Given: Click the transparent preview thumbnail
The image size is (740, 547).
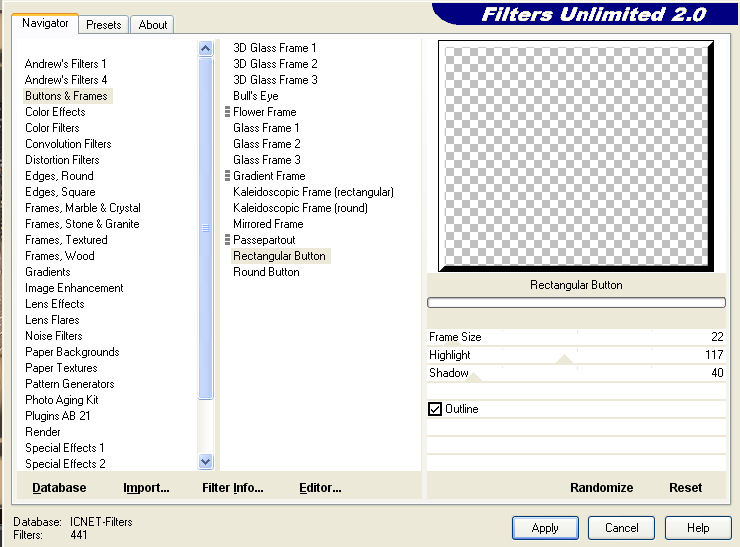Looking at the screenshot, I should pyautogui.click(x=575, y=155).
